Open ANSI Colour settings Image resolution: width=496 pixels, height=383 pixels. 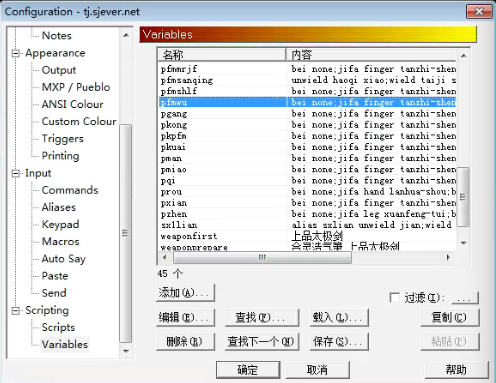(x=72, y=104)
